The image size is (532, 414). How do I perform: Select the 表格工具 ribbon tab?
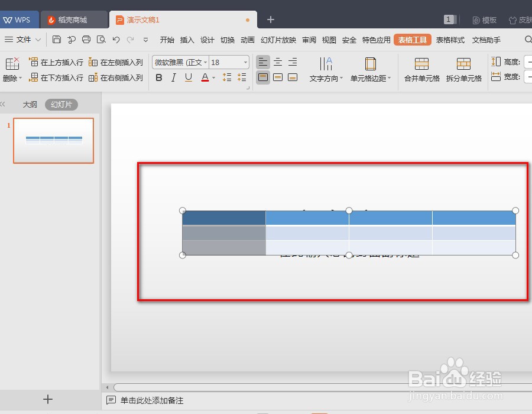pos(412,40)
